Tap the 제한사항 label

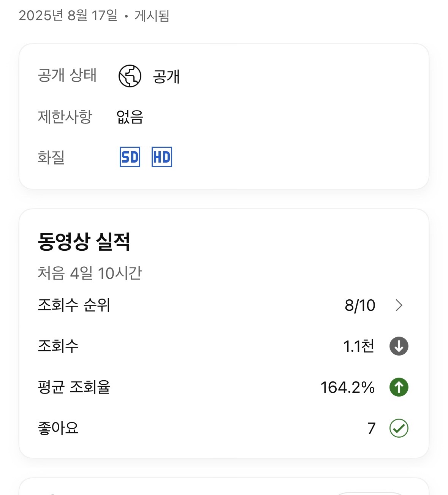click(x=65, y=117)
